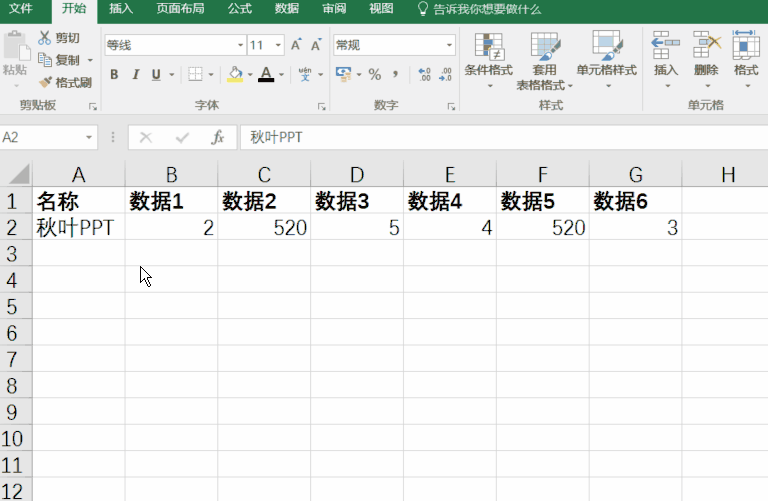This screenshot has width=768, height=501.
Task: Click the Format cells (格式) icon
Action: click(746, 45)
